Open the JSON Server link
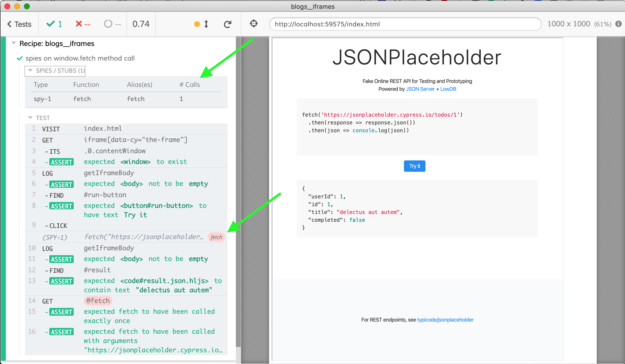Screen dimensions: 625x364 click(420, 89)
